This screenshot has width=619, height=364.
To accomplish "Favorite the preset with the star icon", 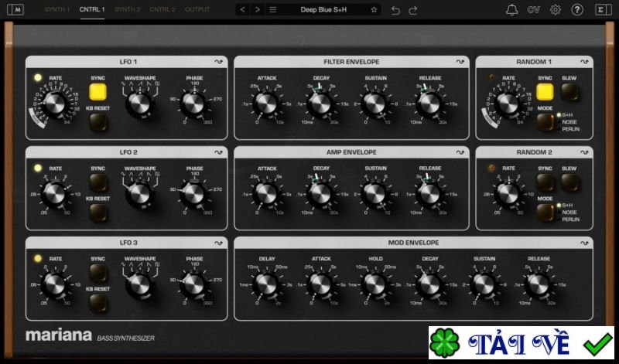I will pos(374,10).
